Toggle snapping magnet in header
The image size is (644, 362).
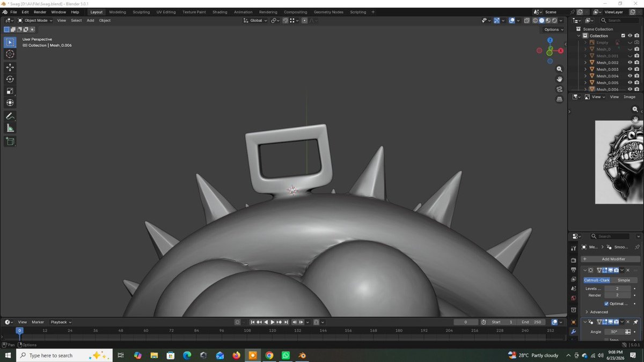[x=286, y=20]
